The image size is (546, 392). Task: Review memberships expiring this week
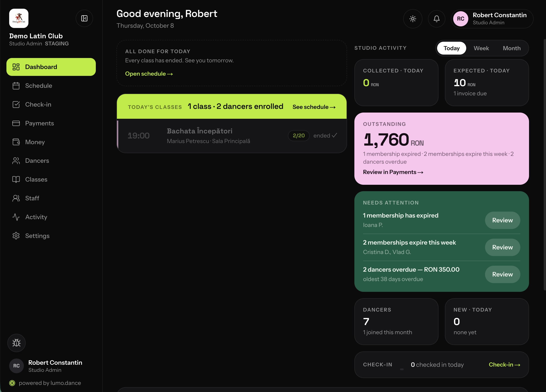[x=502, y=247]
